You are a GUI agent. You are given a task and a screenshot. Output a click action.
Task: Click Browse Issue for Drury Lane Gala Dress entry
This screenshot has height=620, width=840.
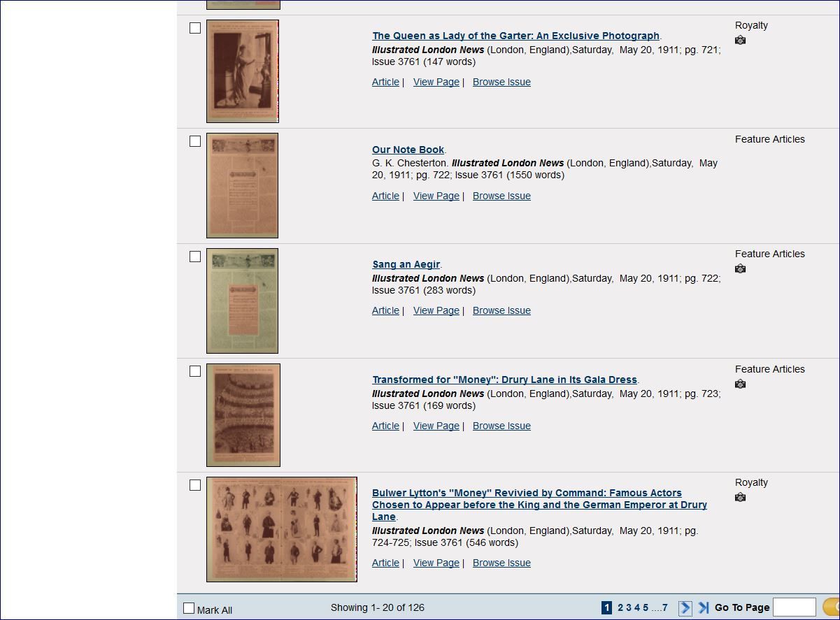click(501, 426)
